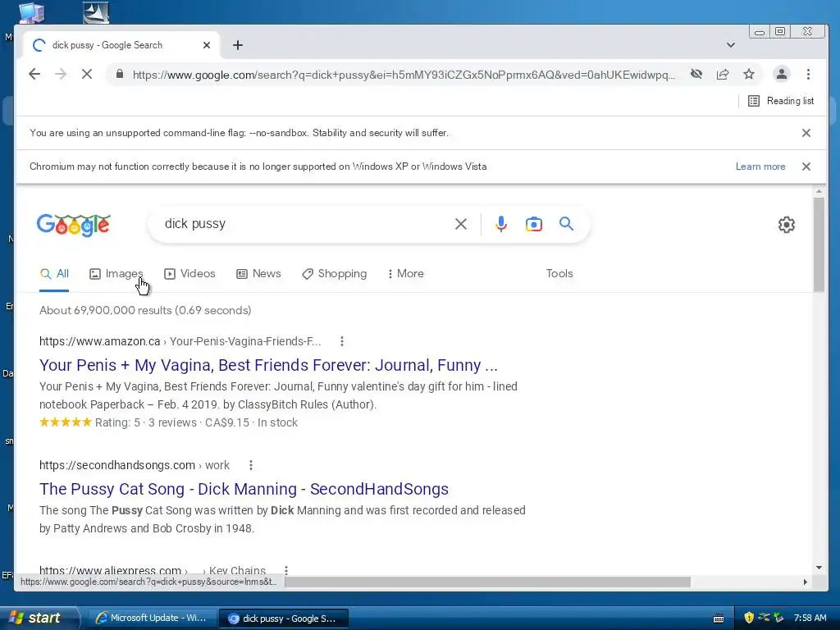Open secondhandsongs result three-dot options
This screenshot has height=630, width=840.
point(251,465)
